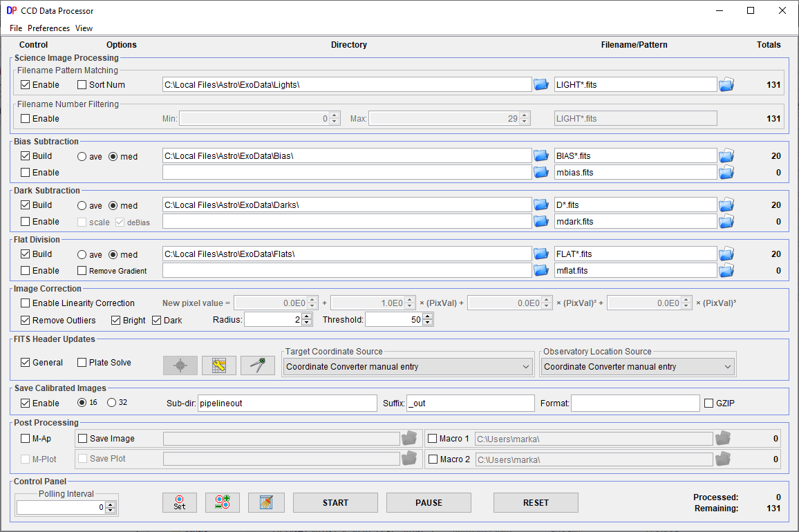
Task: Uncheck Enable under Save Calibrated Images
Action: (25, 403)
